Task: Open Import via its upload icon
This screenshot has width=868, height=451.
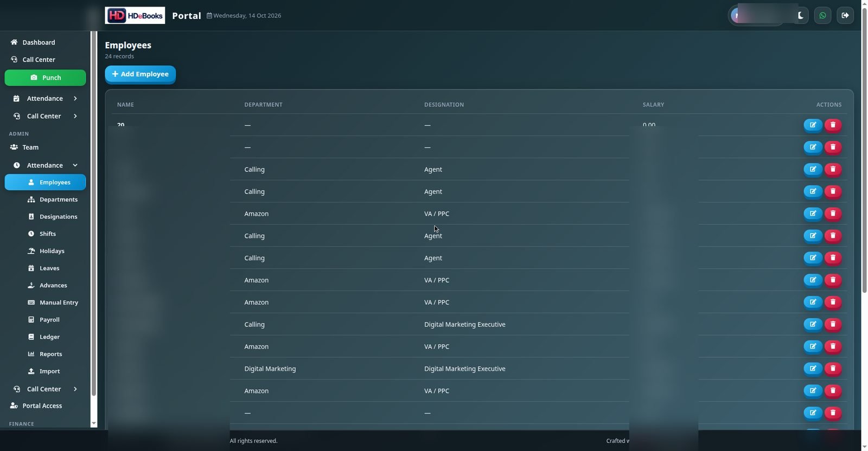Action: click(31, 371)
